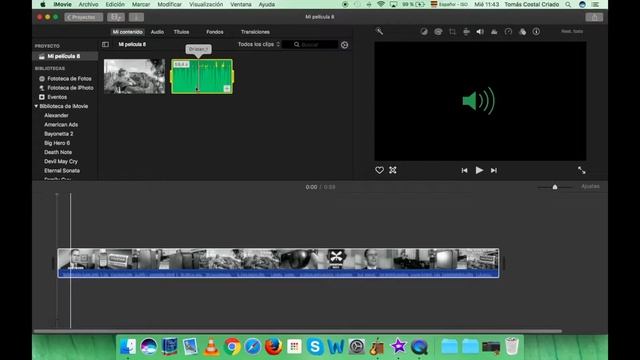Open Spotlight search in menu bar
Screen dimensions: 640x360
[568, 4]
